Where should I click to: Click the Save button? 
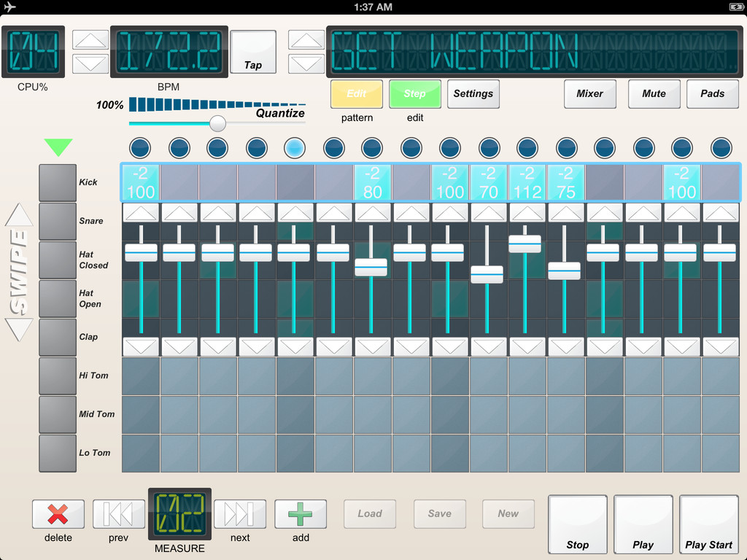(x=440, y=514)
